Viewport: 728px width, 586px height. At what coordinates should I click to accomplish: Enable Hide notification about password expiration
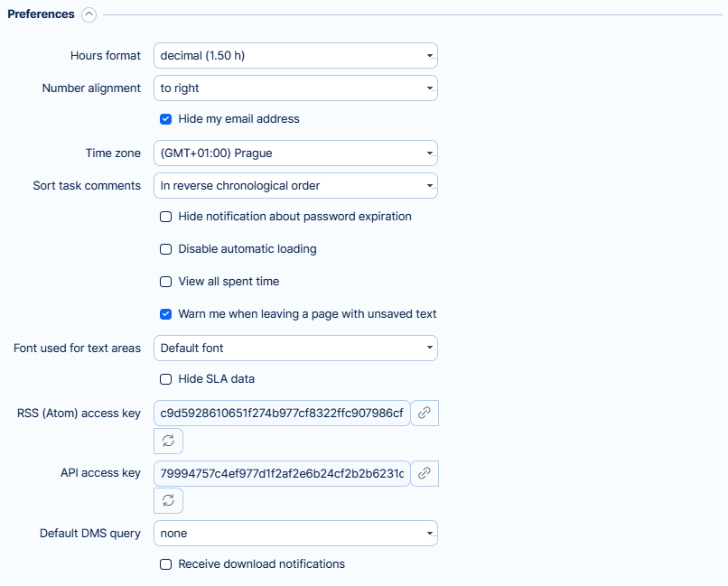click(x=166, y=217)
